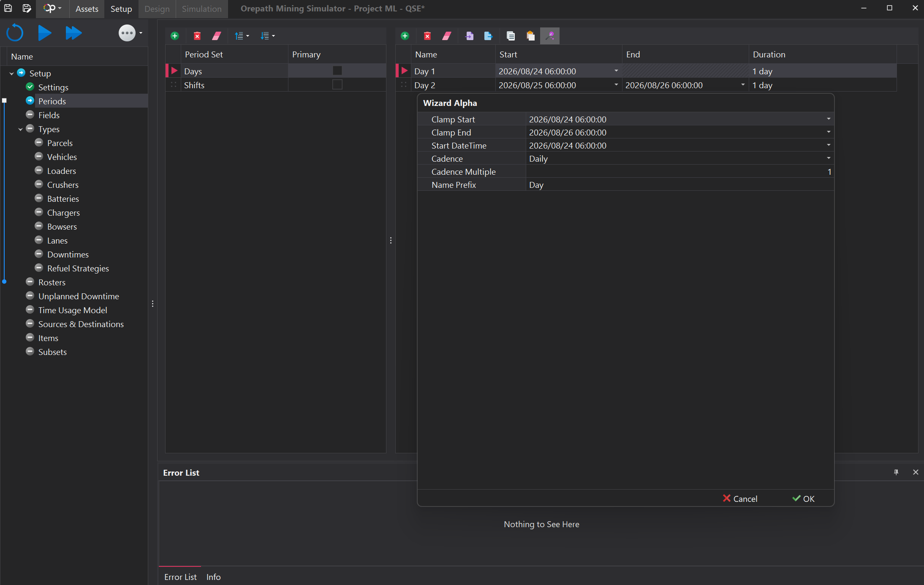Toggle the period Wizard wand icon
924x585 pixels.
click(550, 36)
